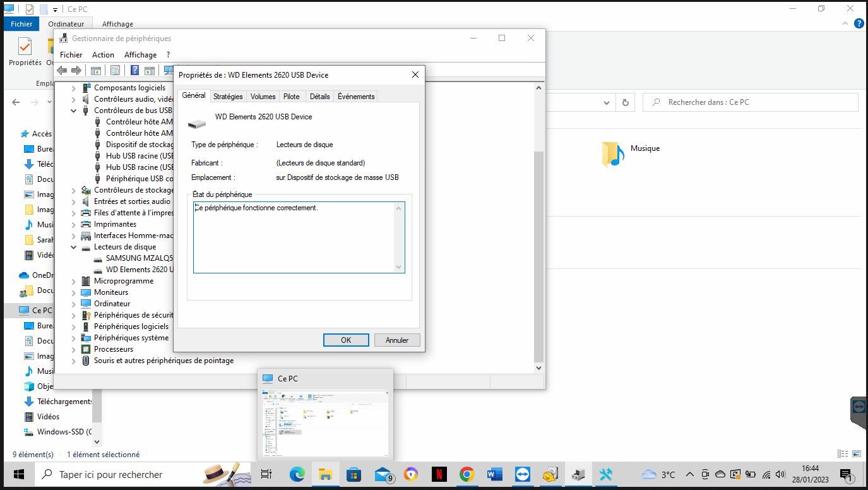Screen dimensions: 868x490
Task: Switch to the Événements tab
Action: (356, 97)
